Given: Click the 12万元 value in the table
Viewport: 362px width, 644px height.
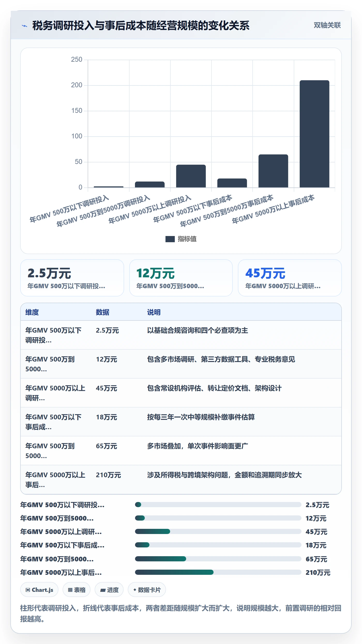Looking at the screenshot, I should coord(107,359).
